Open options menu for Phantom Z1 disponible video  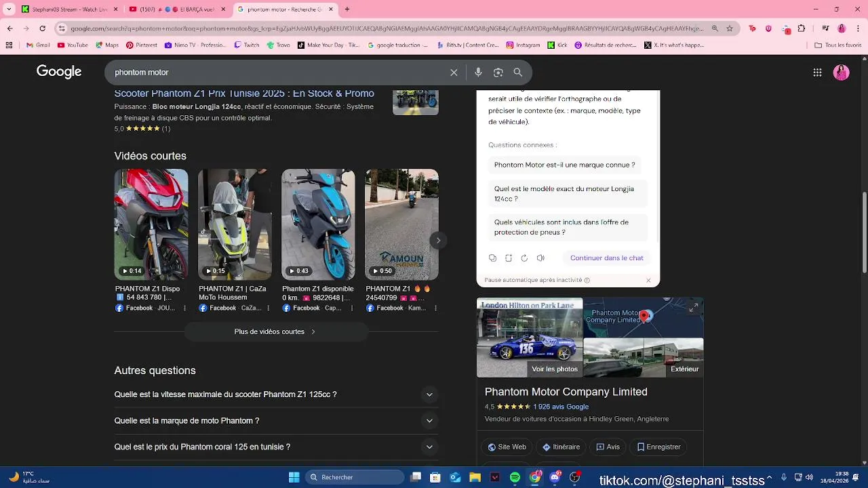point(351,308)
